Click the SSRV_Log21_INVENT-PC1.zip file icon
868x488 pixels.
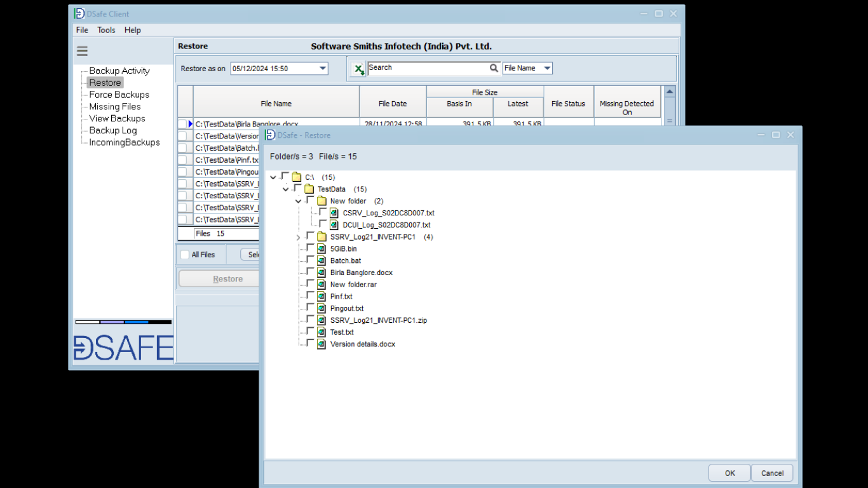[322, 320]
